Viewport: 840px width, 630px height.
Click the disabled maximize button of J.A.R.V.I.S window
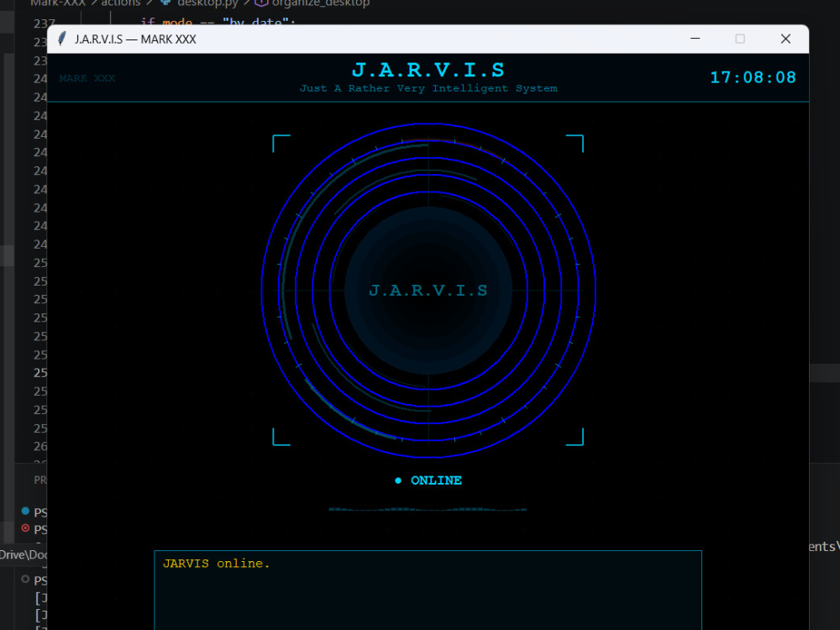pos(740,39)
